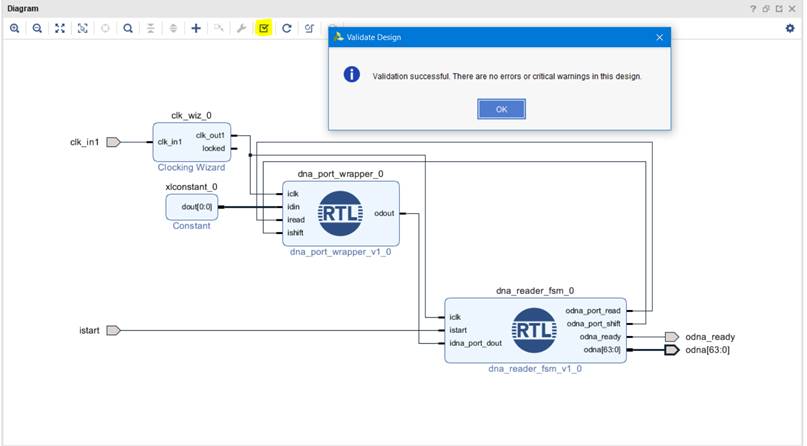Click the Zoom Out toolbar icon
Viewport: 807px width, 446px height.
(x=37, y=29)
